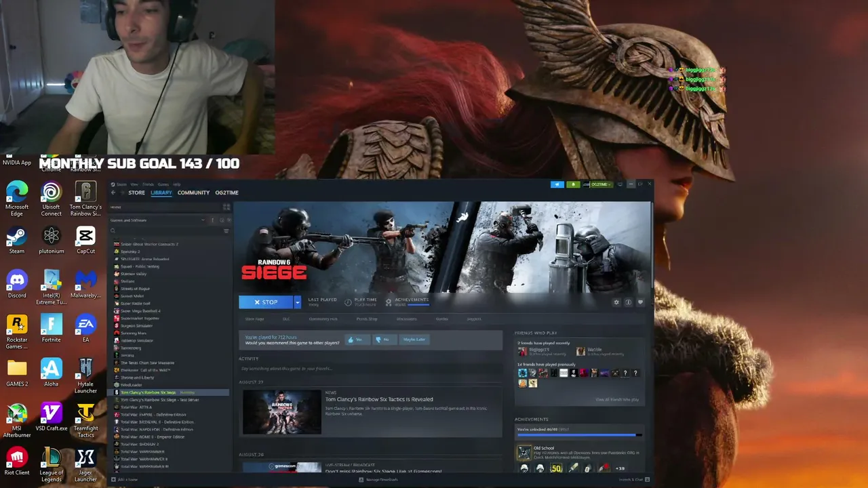The height and width of the screenshot is (488, 868).
Task: Open Points Shop game link
Action: click(x=367, y=319)
